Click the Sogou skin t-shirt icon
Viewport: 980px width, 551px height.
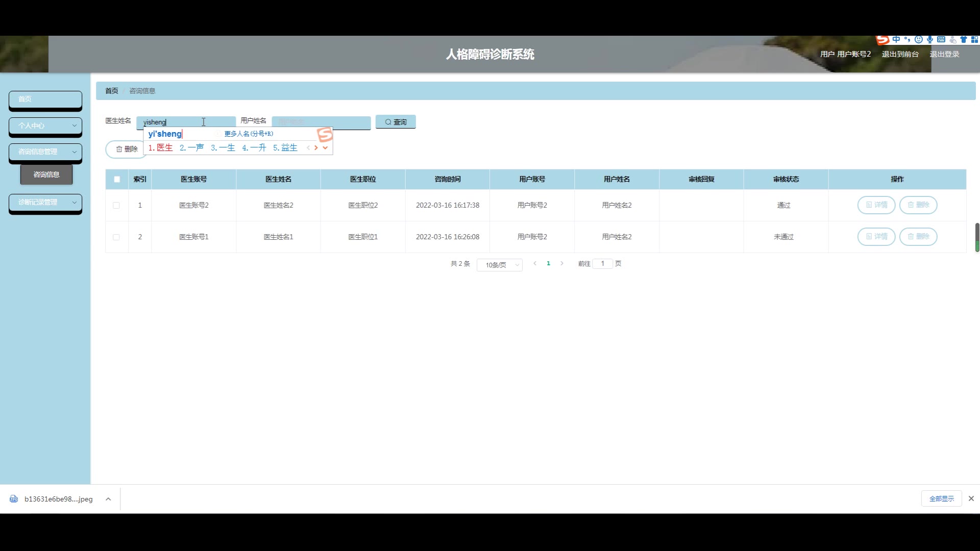point(964,39)
